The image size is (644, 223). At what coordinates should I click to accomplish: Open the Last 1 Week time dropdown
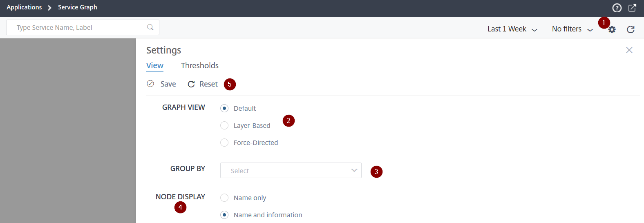pyautogui.click(x=512, y=29)
